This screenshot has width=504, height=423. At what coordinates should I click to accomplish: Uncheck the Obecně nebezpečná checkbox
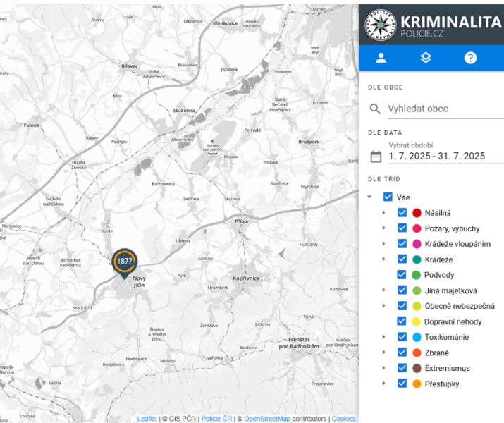(402, 305)
